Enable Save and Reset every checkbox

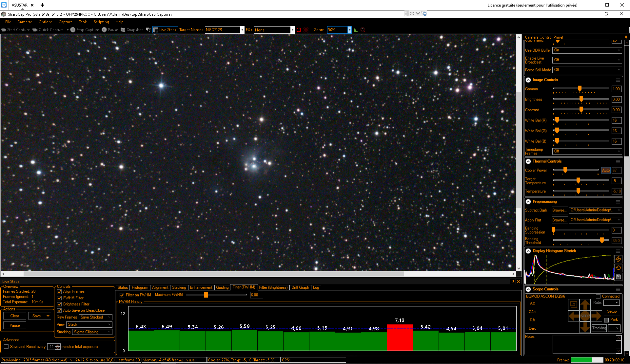pos(6,347)
